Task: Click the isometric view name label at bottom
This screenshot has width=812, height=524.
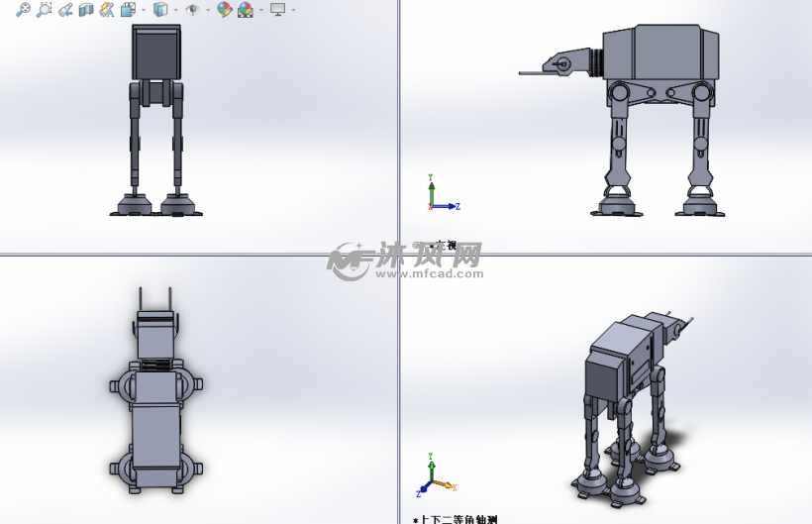Action: click(456, 519)
